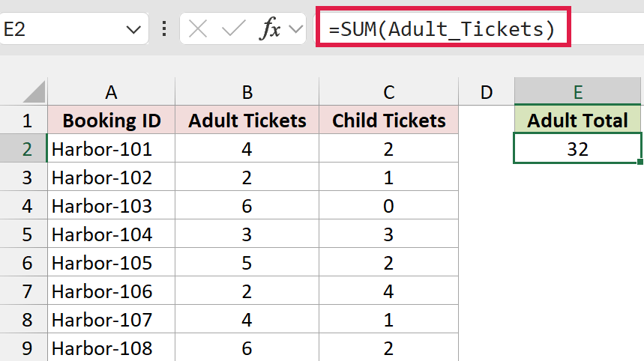The width and height of the screenshot is (644, 361).
Task: Select row 2 header
Action: (24, 148)
